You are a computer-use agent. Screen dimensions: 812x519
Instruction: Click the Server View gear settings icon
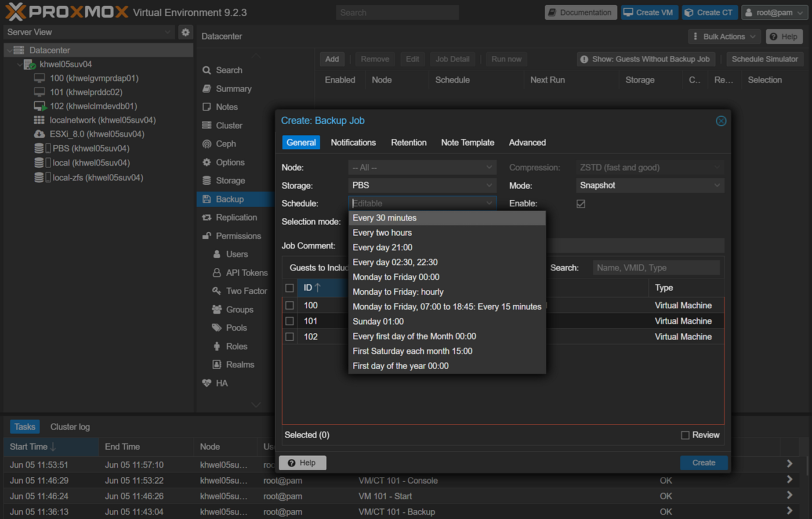click(x=186, y=33)
